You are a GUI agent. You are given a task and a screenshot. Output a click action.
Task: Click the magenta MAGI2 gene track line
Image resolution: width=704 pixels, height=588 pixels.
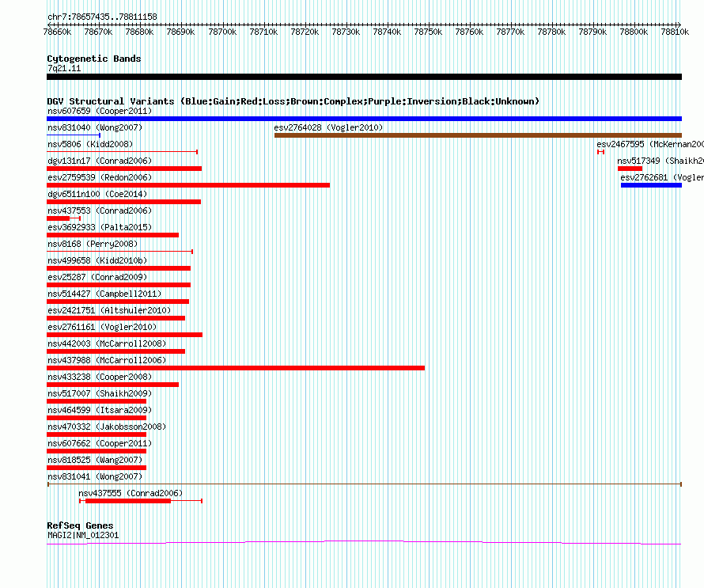tap(364, 543)
